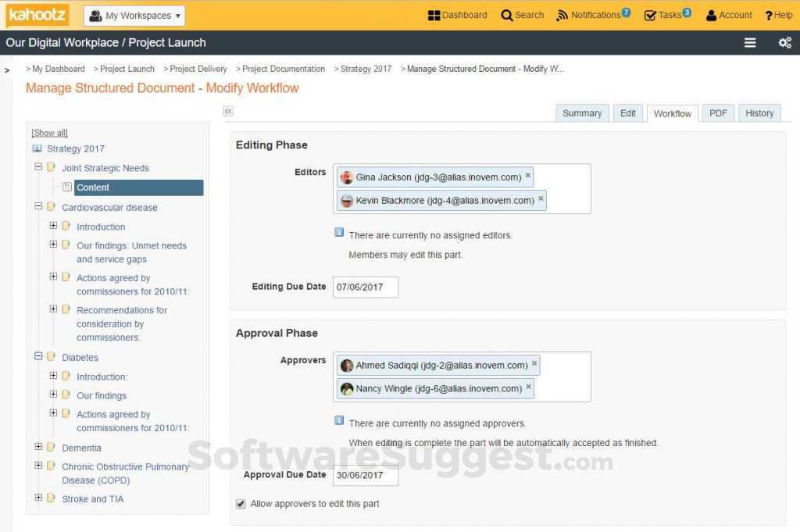Remove approver Ahmed Sadiqqi
Screen dimensions: 800x532
click(534, 364)
